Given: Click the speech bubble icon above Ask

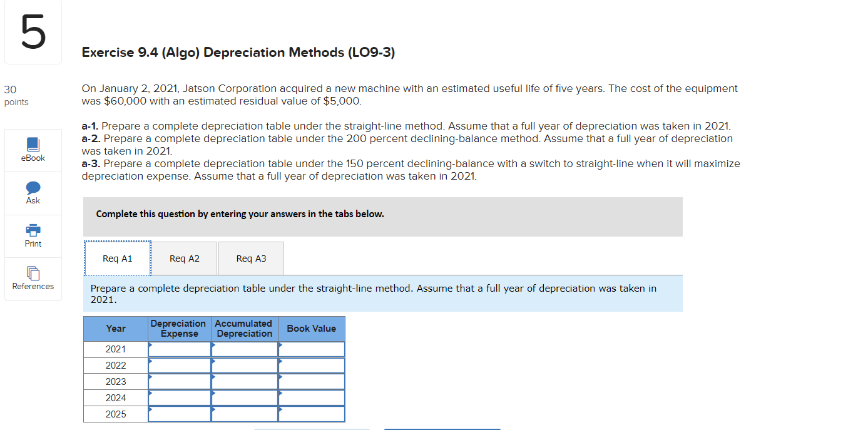Looking at the screenshot, I should coord(33,187).
